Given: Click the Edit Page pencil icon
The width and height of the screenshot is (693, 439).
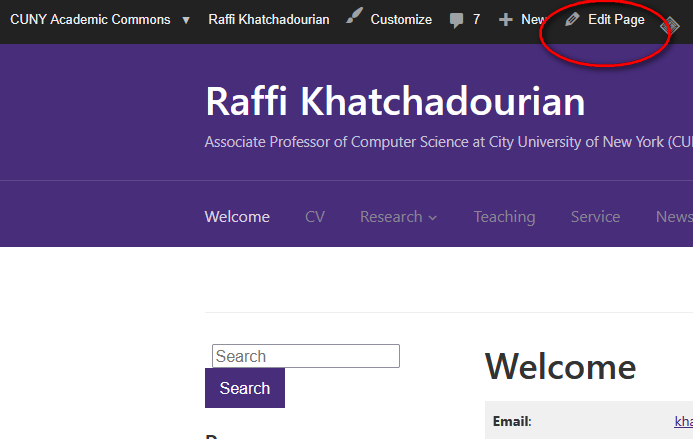Looking at the screenshot, I should pos(572,19).
